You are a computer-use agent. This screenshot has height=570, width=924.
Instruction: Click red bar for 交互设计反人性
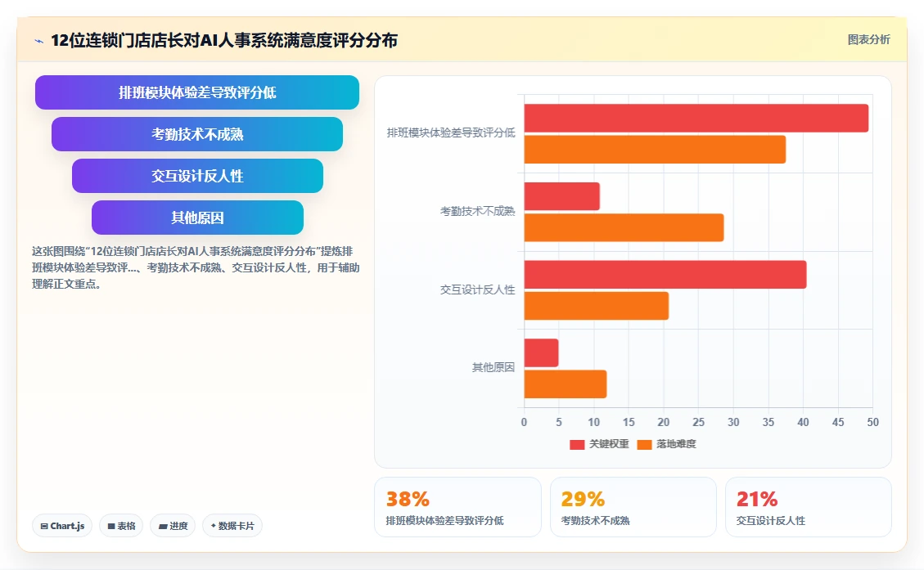(x=665, y=275)
